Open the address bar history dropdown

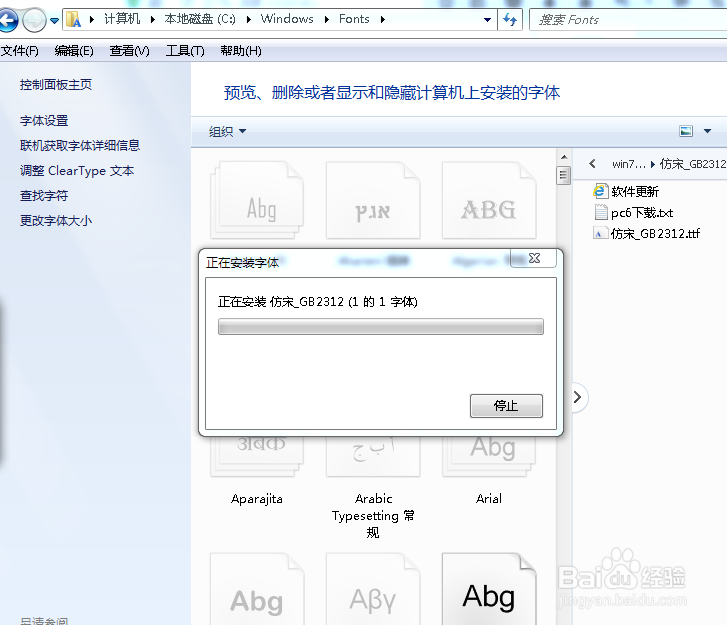click(x=487, y=20)
